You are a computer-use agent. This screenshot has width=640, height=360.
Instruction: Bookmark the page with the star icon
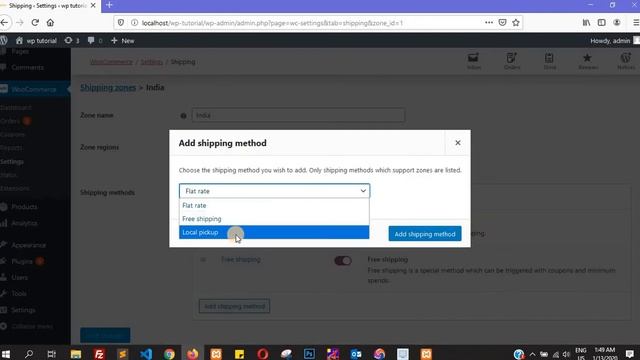pos(516,23)
